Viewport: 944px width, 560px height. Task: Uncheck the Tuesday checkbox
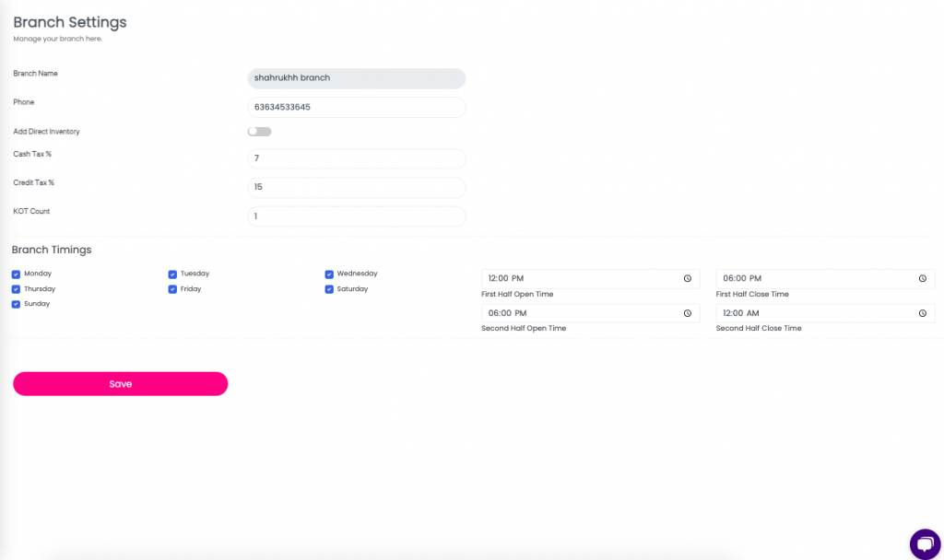point(172,274)
